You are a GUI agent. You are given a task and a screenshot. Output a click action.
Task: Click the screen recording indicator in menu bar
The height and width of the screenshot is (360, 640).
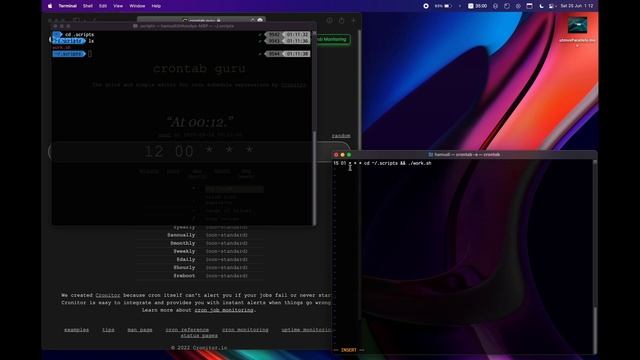pos(426,6)
